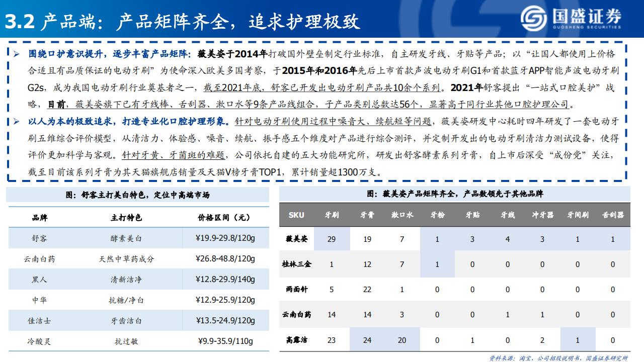644x362 pixels.
Task: Select feature cell 牙齿洁白
Action: (126, 321)
